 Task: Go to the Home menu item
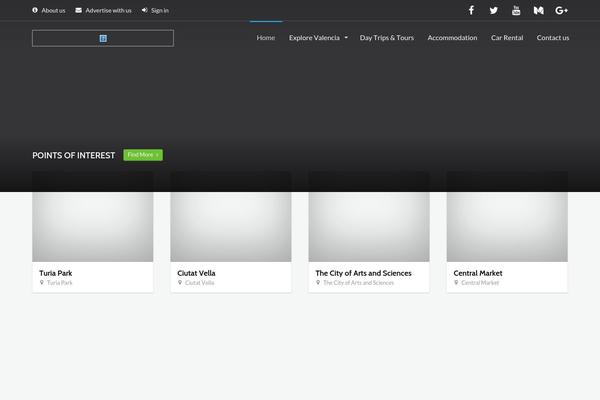tap(266, 38)
